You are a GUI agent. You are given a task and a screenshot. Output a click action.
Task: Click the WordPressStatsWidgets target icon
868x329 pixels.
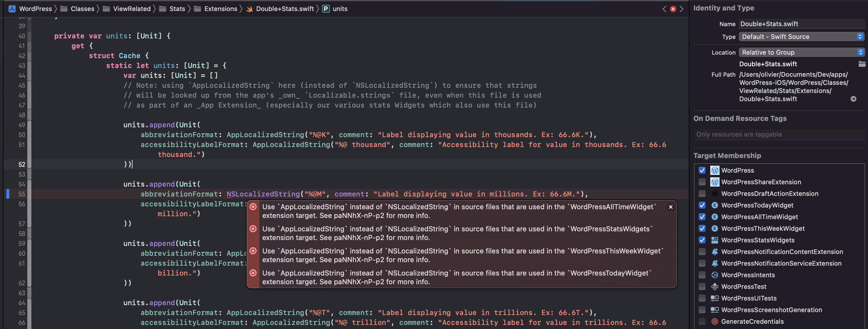(714, 240)
